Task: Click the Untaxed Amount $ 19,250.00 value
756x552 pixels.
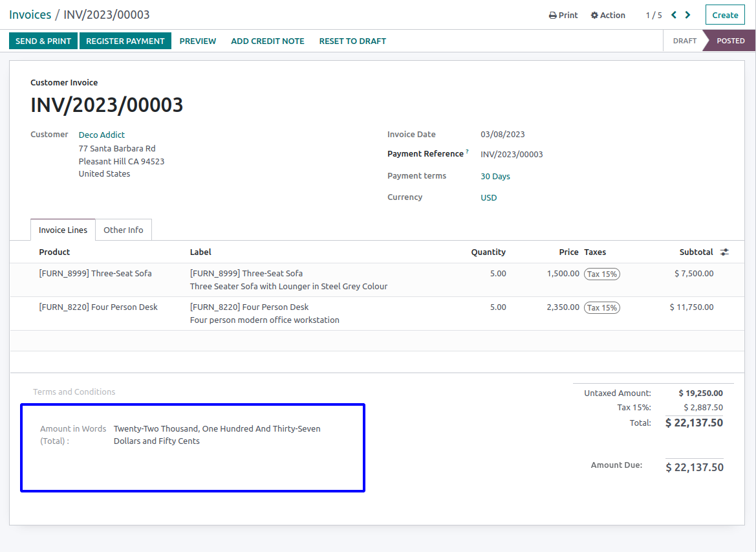Action: tap(700, 393)
